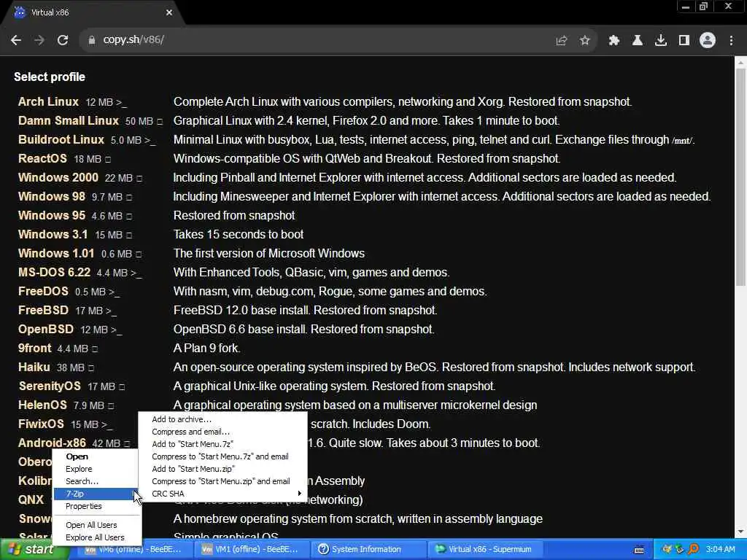Open the FiwixOS profile

(x=41, y=424)
